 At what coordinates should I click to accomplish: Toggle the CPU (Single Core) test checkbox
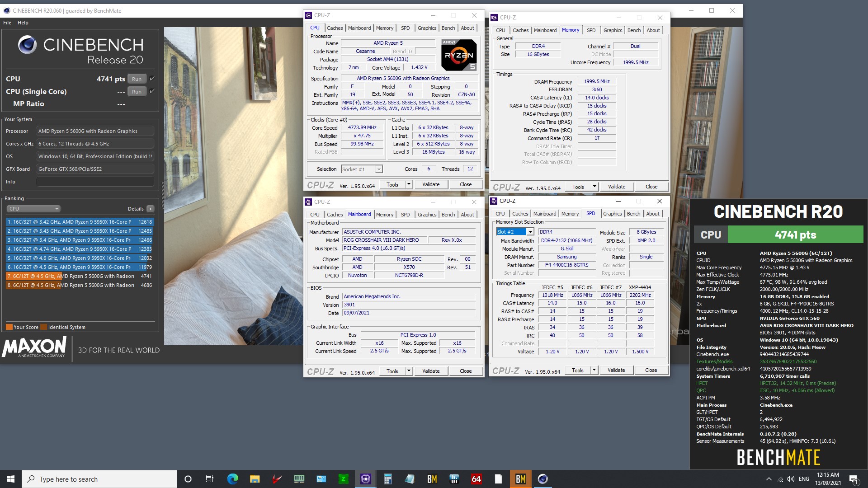coord(152,91)
